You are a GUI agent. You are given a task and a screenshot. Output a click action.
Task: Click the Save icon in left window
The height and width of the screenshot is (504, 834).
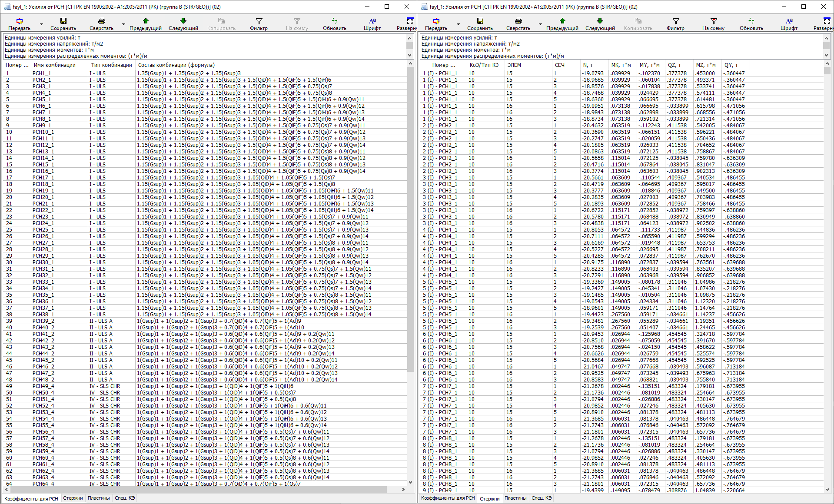(x=63, y=21)
